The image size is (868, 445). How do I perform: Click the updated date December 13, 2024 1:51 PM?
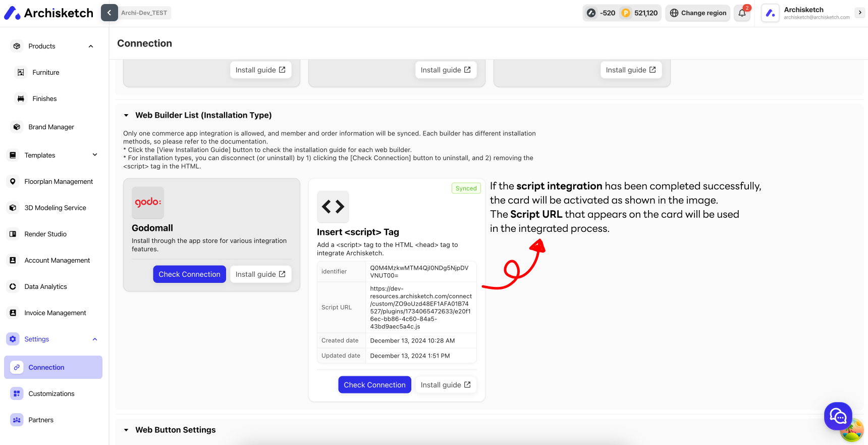coord(410,356)
